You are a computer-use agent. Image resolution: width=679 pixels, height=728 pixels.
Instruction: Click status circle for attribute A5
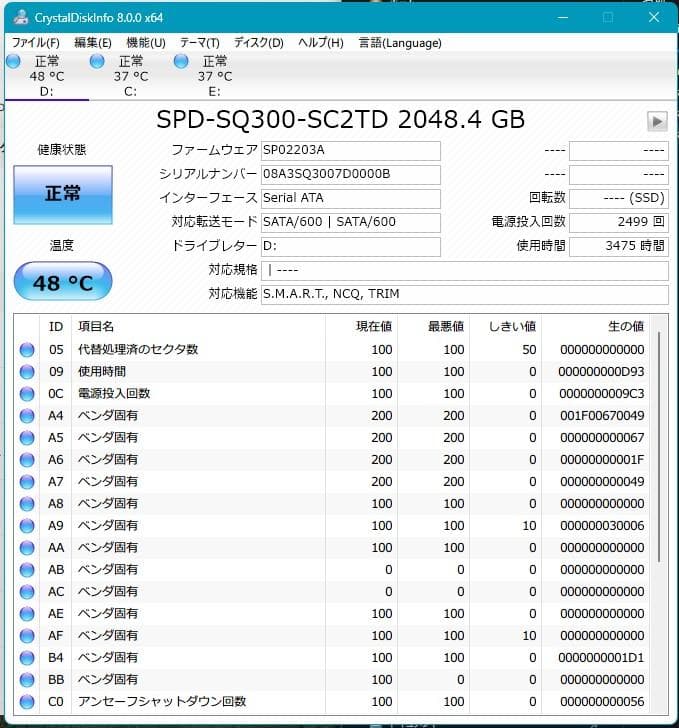(x=27, y=437)
